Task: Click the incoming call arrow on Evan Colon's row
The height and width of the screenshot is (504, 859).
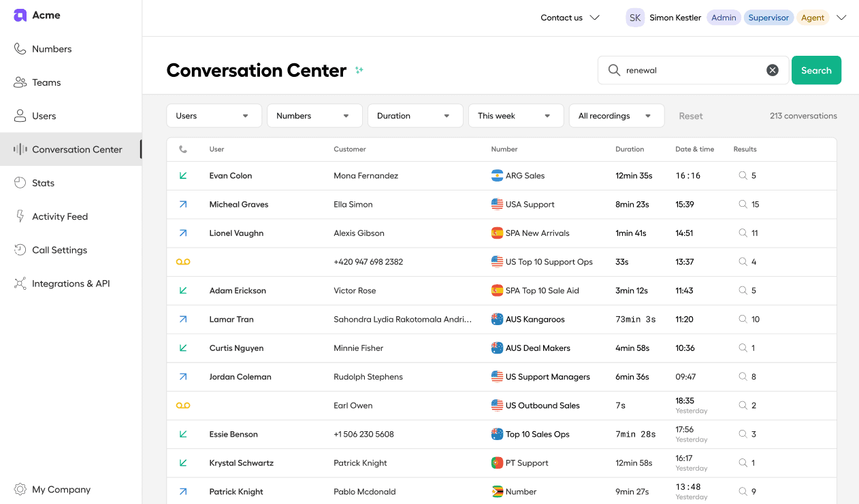Action: point(182,175)
